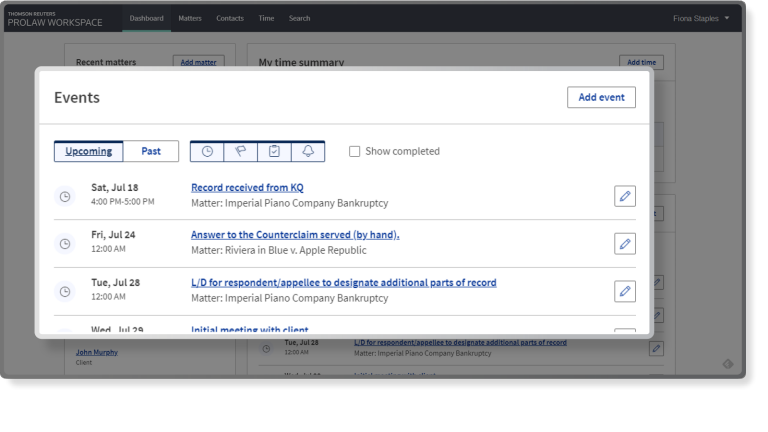The height and width of the screenshot is (432, 768).
Task: Open 'Answer to the Counterclaim served' link
Action: click(x=295, y=235)
